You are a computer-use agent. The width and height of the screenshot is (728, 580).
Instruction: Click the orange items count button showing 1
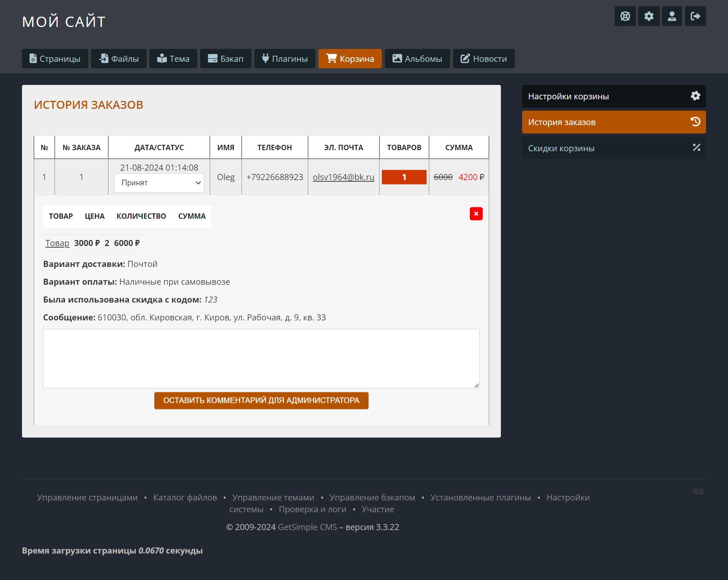pos(404,177)
